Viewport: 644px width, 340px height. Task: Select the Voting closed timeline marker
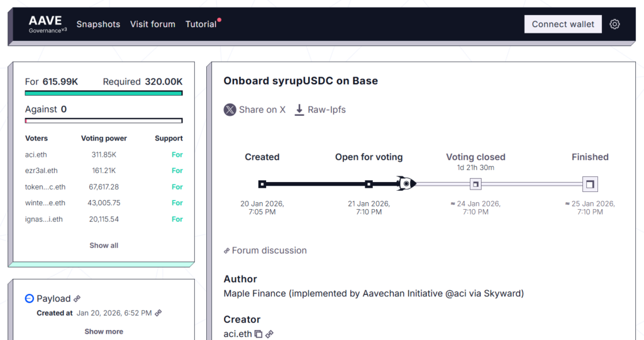click(x=475, y=184)
